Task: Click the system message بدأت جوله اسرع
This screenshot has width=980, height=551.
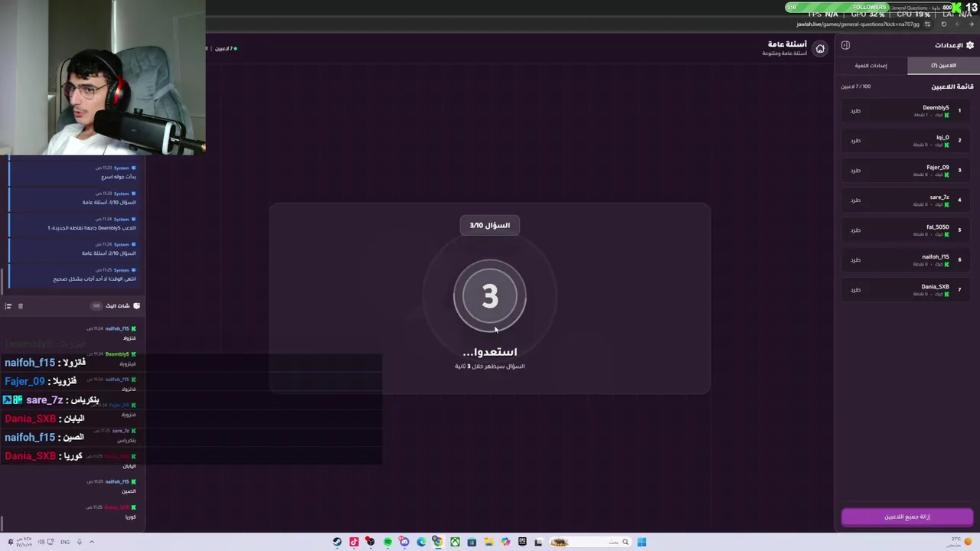Action: click(x=119, y=177)
